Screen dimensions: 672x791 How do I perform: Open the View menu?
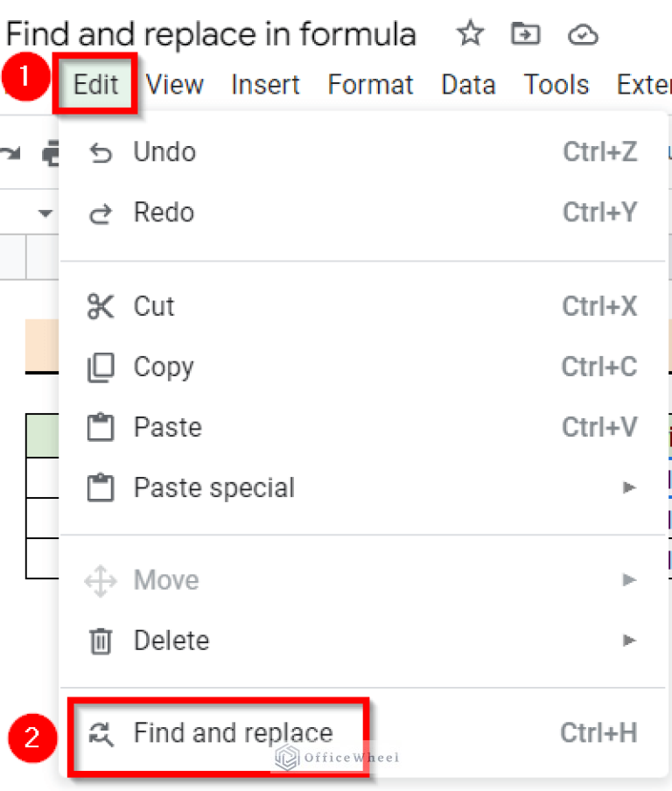[x=175, y=85]
